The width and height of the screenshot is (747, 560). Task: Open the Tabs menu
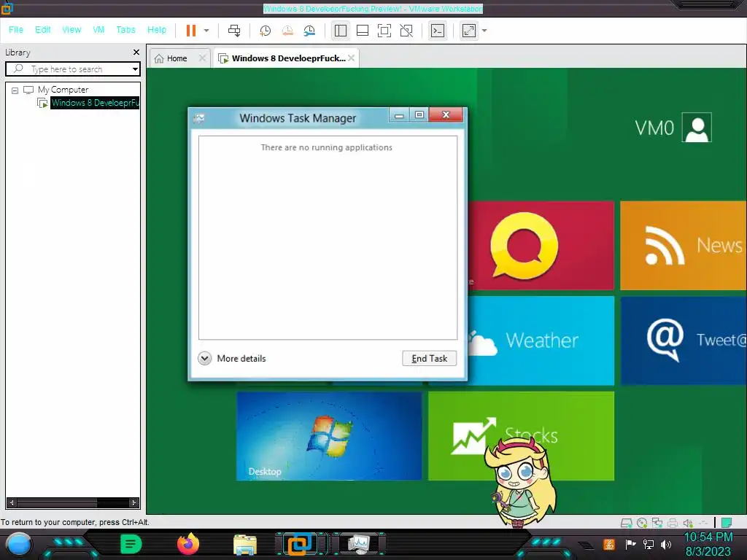125,29
